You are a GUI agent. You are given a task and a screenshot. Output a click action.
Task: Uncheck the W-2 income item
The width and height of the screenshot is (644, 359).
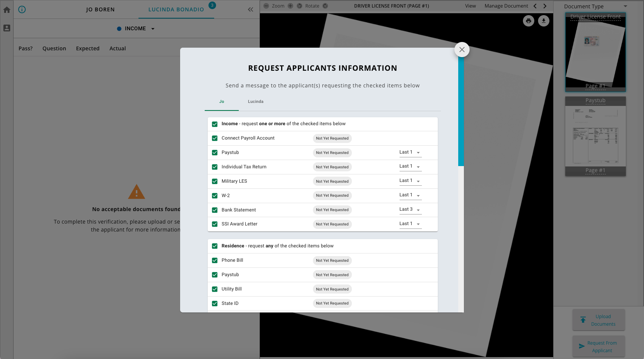click(215, 196)
